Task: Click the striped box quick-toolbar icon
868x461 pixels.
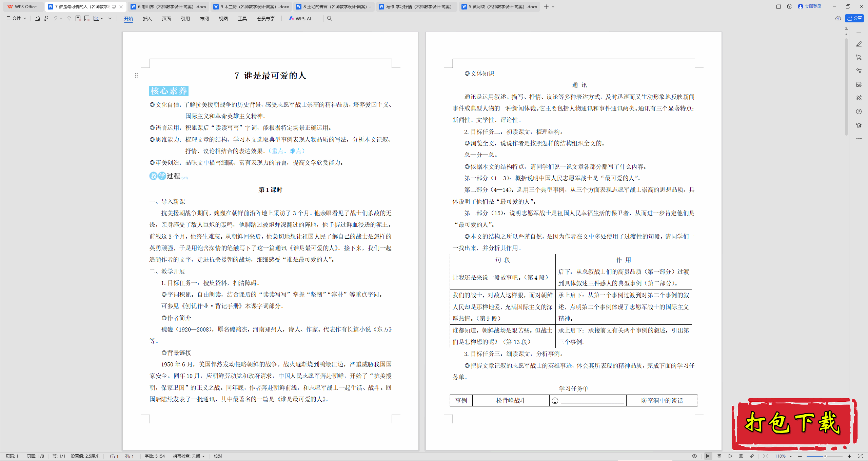Action: [96, 18]
